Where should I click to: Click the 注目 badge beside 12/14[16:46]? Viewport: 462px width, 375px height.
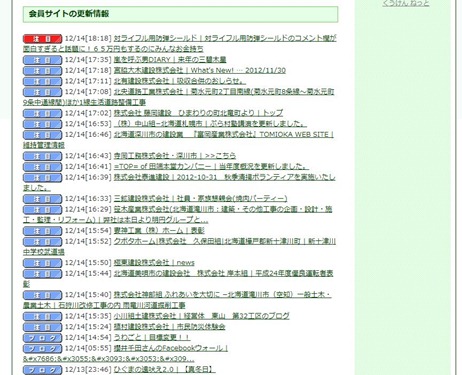tap(42, 135)
